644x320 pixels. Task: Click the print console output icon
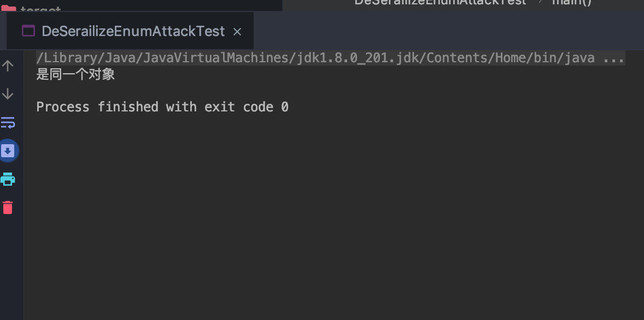[8, 179]
